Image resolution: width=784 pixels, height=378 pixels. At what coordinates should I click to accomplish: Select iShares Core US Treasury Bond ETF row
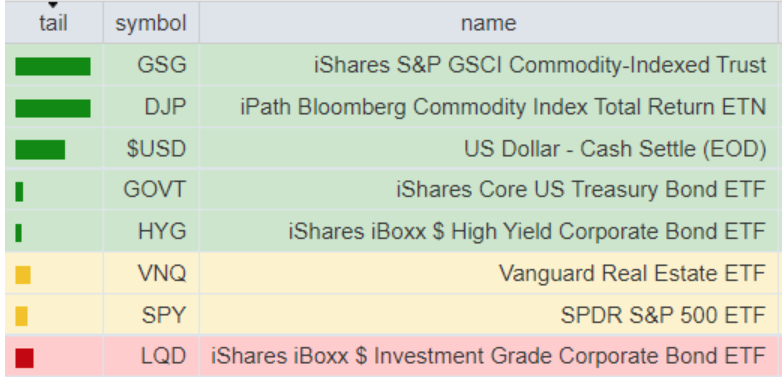[392, 190]
